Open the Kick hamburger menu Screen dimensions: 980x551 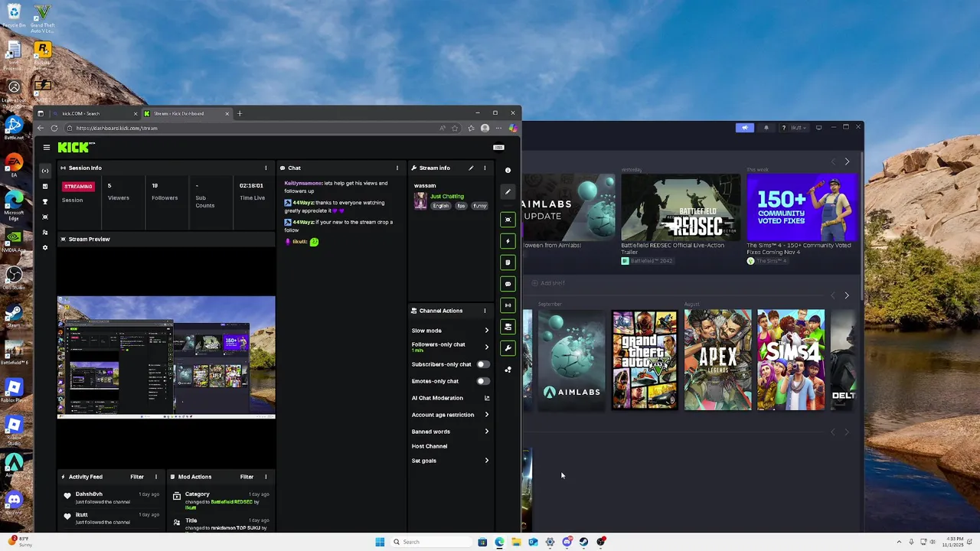pos(47,148)
